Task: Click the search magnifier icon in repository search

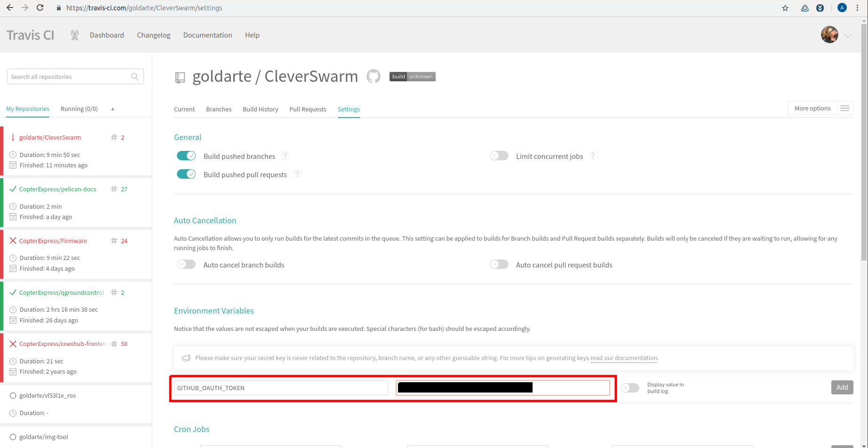Action: point(135,77)
